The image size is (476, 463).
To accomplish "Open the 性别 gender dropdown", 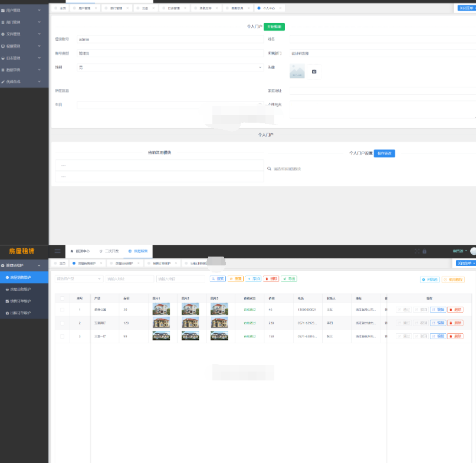I will [170, 67].
